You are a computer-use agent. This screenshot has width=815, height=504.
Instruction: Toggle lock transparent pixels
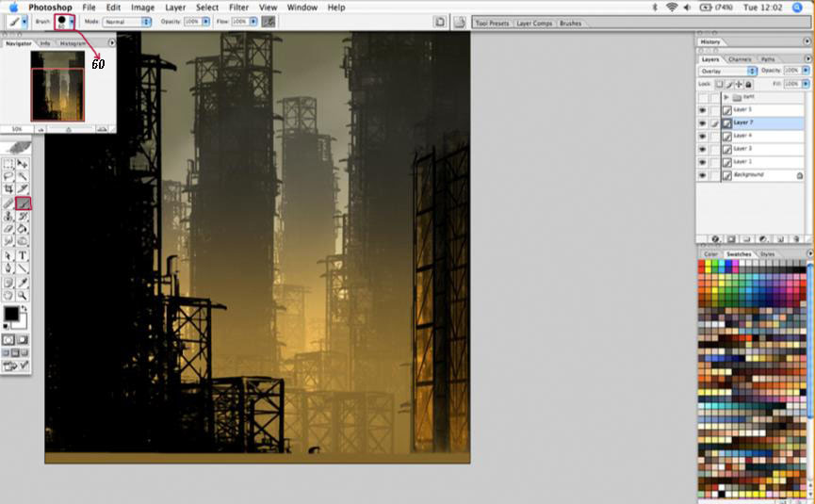click(x=719, y=84)
